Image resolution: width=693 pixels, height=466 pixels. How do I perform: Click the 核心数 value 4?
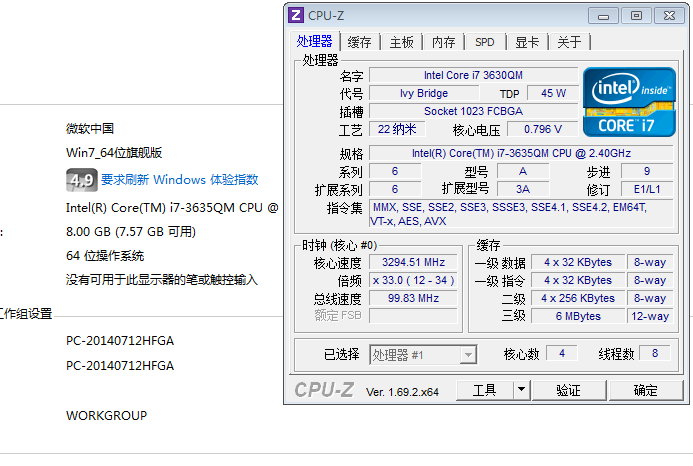tap(562, 353)
